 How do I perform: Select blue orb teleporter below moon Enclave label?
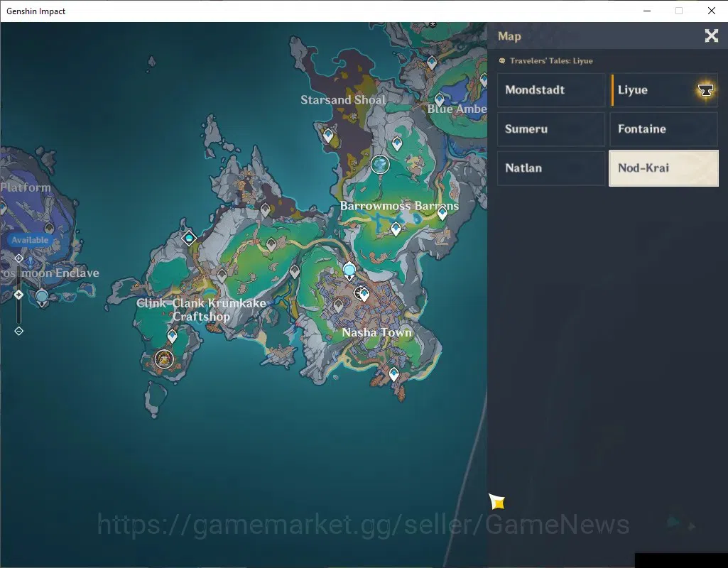(x=42, y=297)
